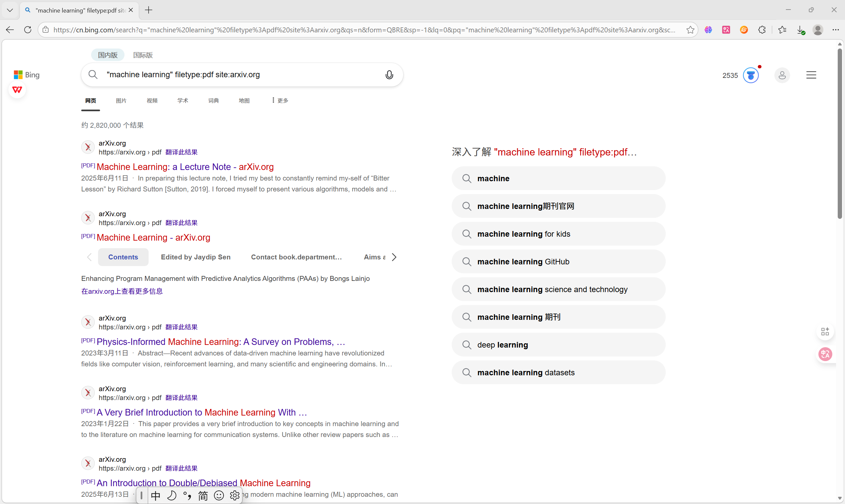Switch to 国际版 international version
The height and width of the screenshot is (504, 845).
tap(143, 55)
